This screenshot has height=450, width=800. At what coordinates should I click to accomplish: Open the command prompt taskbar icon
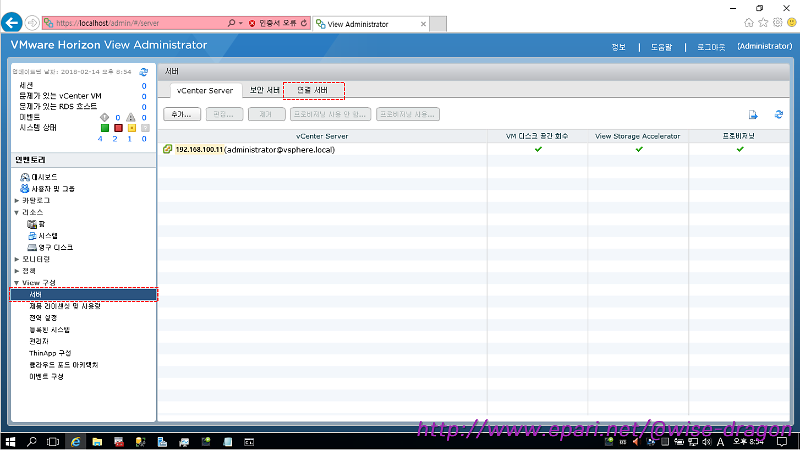point(249,442)
